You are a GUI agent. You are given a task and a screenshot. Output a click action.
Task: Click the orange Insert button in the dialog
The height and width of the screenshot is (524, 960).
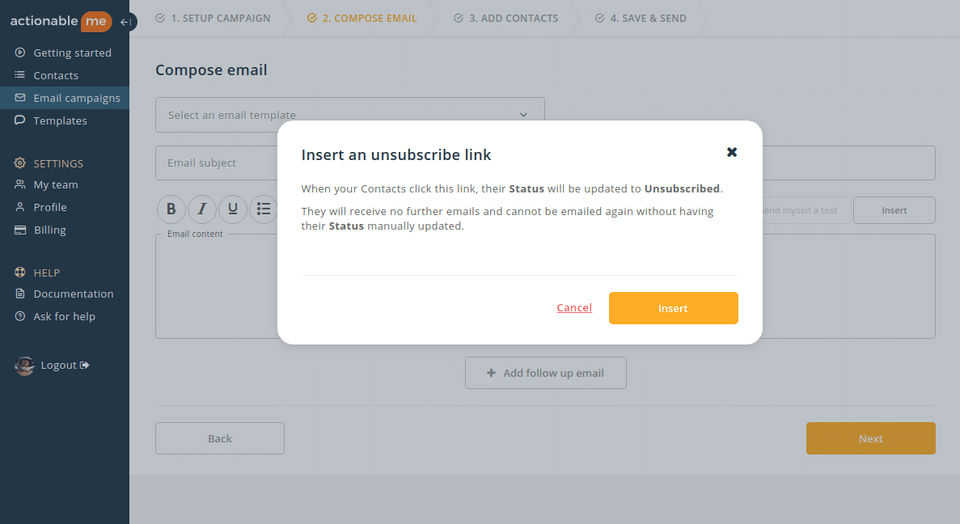(x=673, y=308)
